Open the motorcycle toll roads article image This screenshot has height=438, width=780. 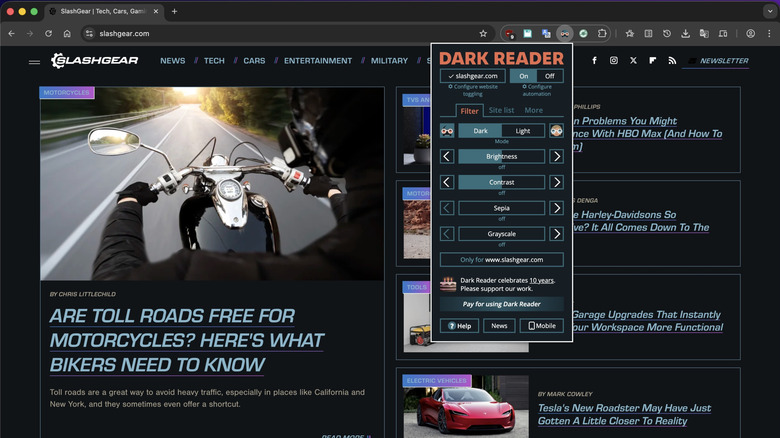click(212, 184)
